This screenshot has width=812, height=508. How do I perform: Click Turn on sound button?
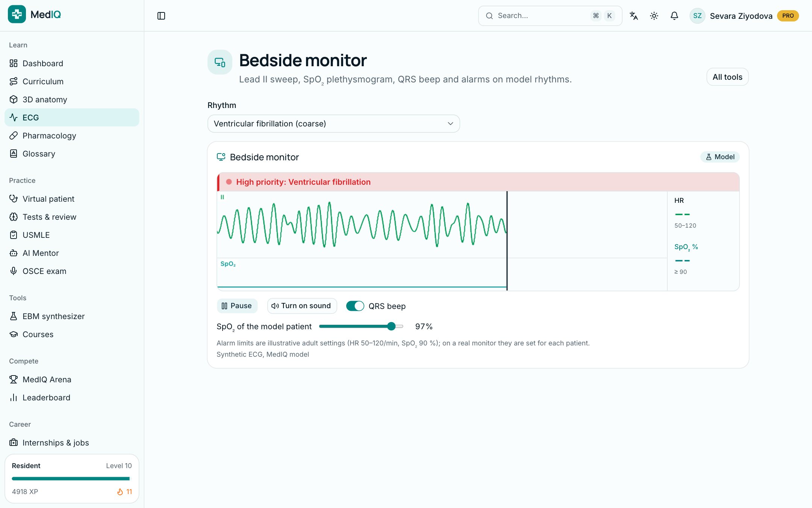coord(302,306)
